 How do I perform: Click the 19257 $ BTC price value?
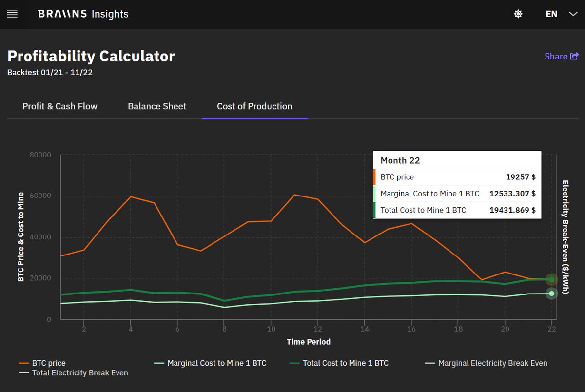click(x=521, y=177)
